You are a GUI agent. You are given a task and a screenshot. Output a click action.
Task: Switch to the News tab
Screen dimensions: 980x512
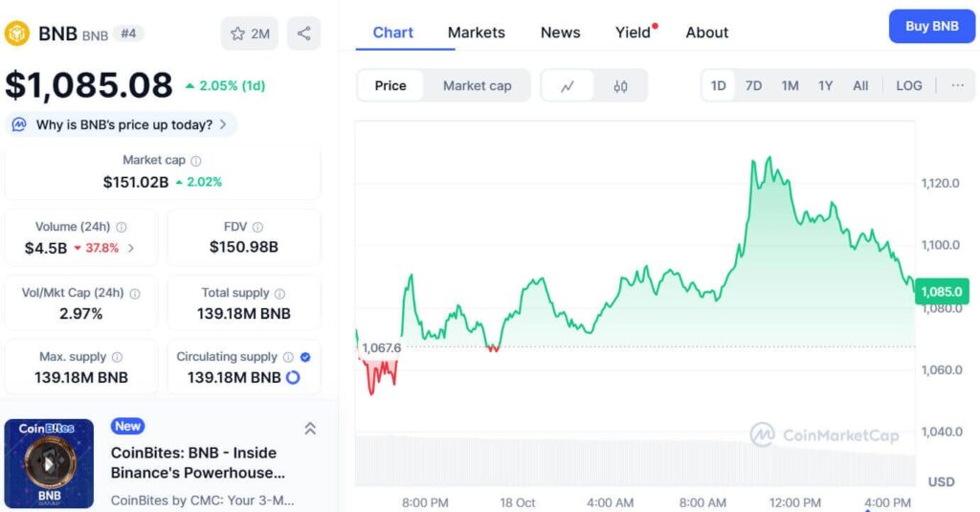(x=560, y=33)
